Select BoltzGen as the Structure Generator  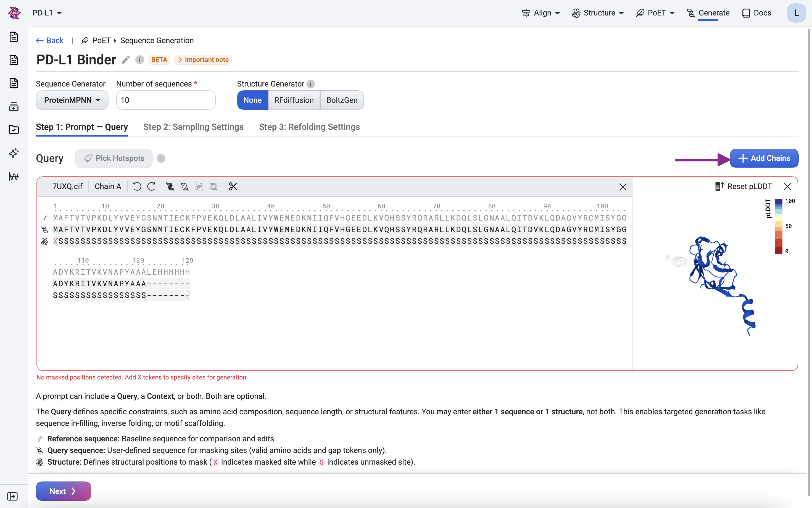point(342,100)
